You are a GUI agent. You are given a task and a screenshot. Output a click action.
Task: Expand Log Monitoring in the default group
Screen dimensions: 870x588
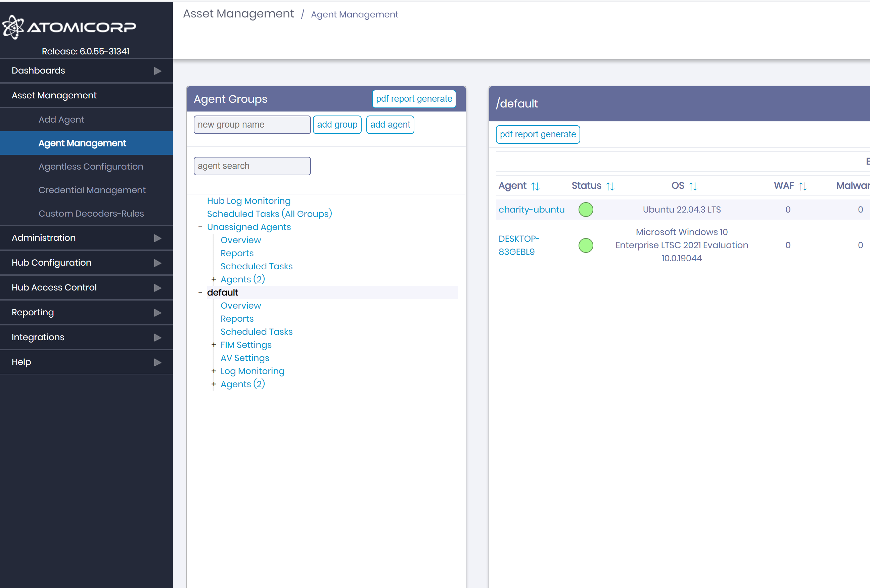click(x=214, y=371)
